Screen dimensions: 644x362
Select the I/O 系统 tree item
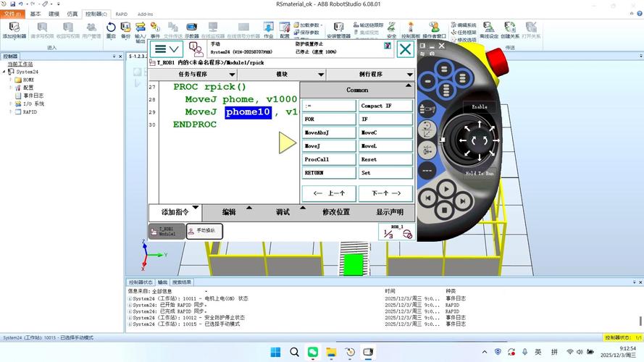[33, 104]
